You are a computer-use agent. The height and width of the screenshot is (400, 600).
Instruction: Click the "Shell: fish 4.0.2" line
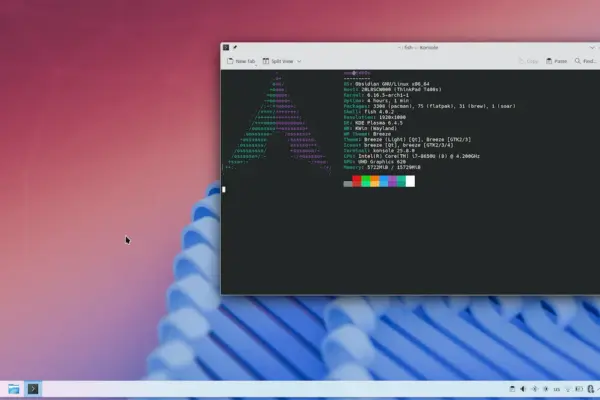click(369, 112)
